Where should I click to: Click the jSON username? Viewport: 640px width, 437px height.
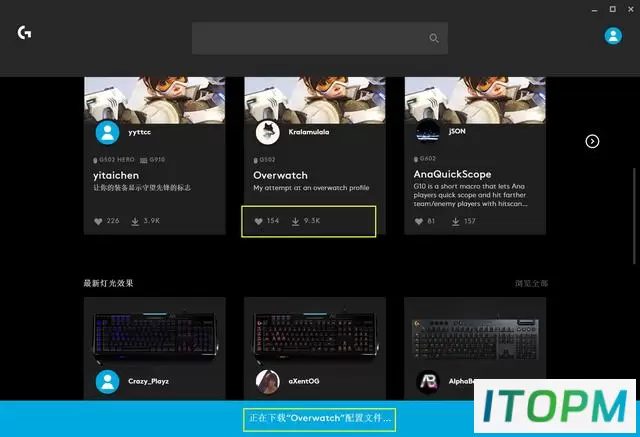457,131
